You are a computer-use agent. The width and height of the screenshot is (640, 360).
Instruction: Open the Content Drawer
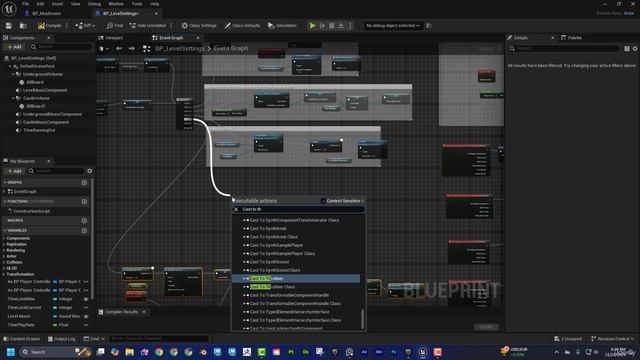(x=22, y=339)
